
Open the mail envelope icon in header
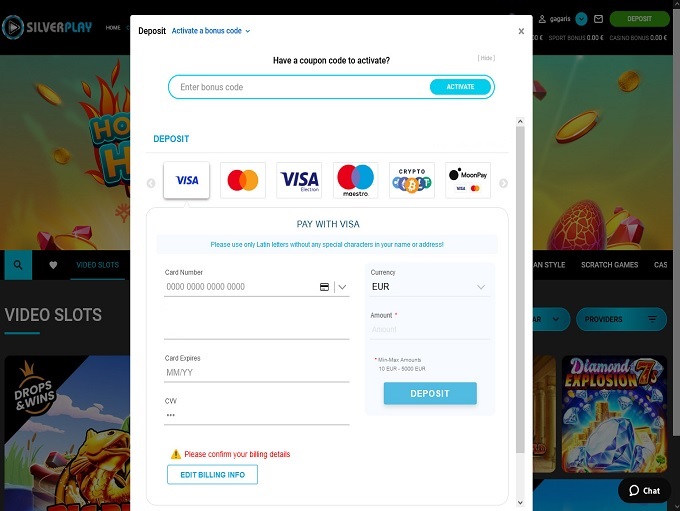click(x=598, y=19)
